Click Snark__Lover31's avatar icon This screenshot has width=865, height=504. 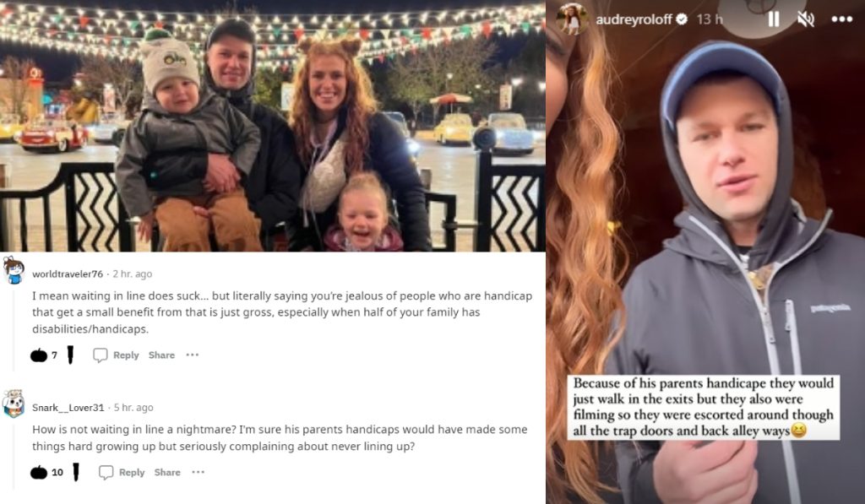[14, 404]
